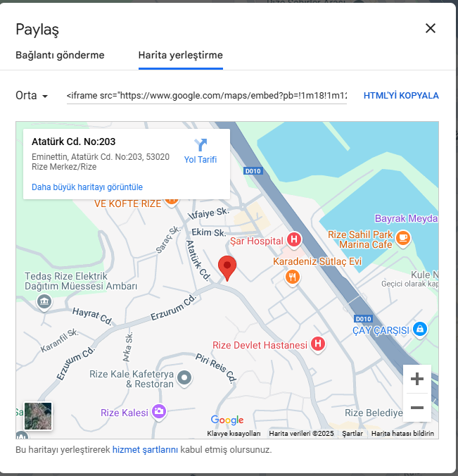Click the Hayrat Cd. street label

click(92, 315)
